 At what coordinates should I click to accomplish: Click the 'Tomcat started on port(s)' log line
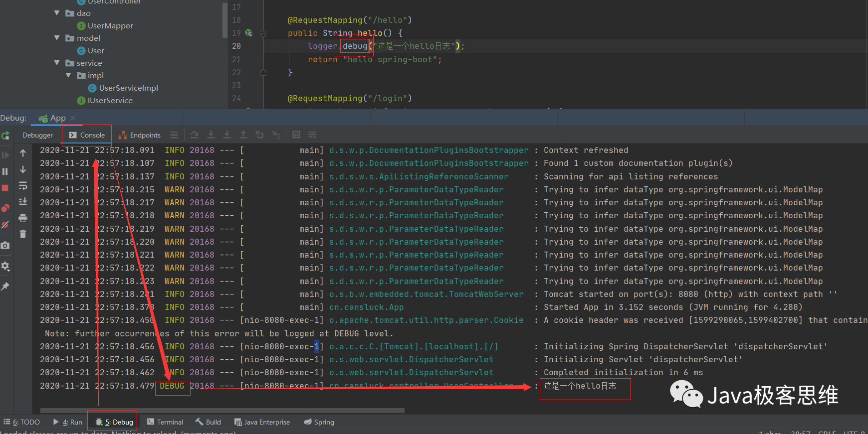click(690, 294)
